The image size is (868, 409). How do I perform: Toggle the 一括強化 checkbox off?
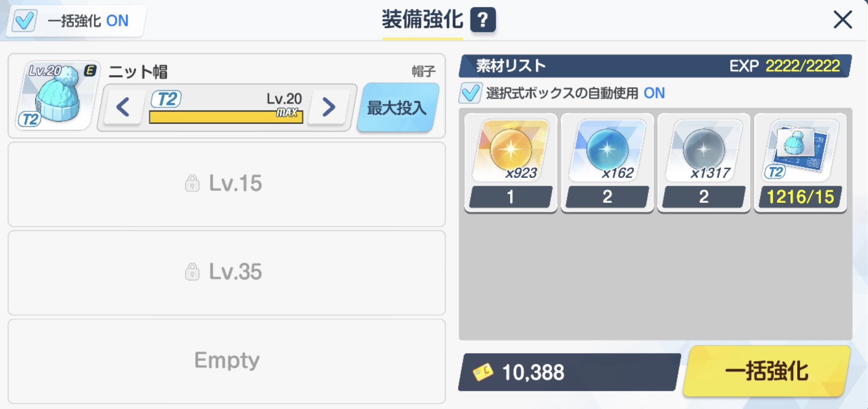tap(25, 20)
